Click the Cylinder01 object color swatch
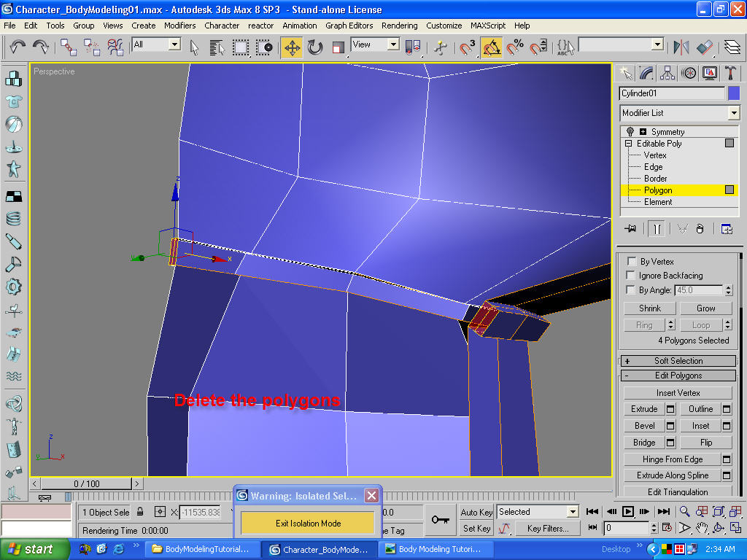 (734, 93)
